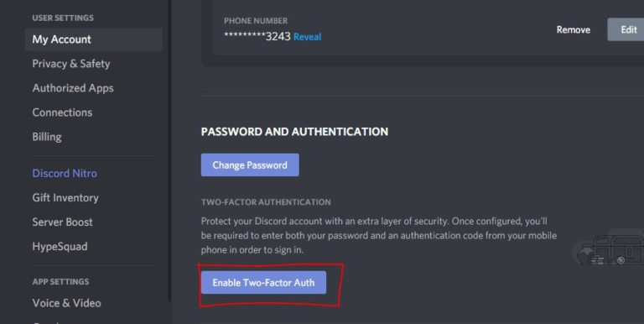Open Voice & Video app settings
Screen dimensions: 644x324
coord(66,303)
